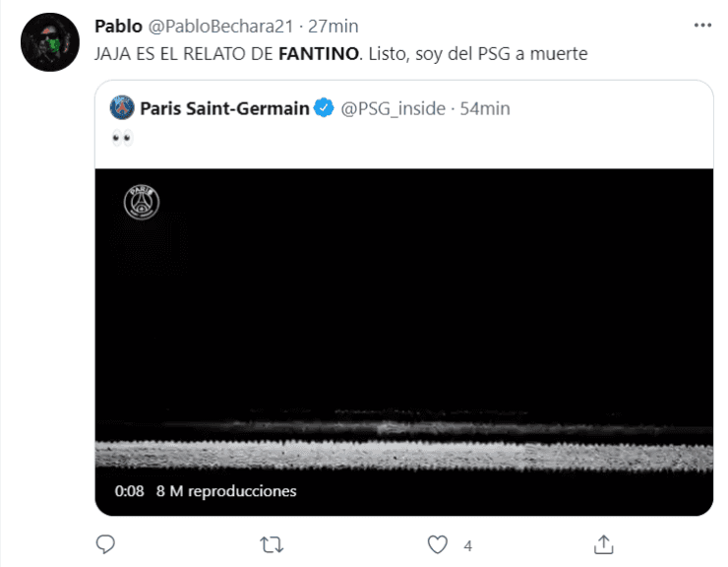Open quoted tweet via 54min timestamp

485,108
